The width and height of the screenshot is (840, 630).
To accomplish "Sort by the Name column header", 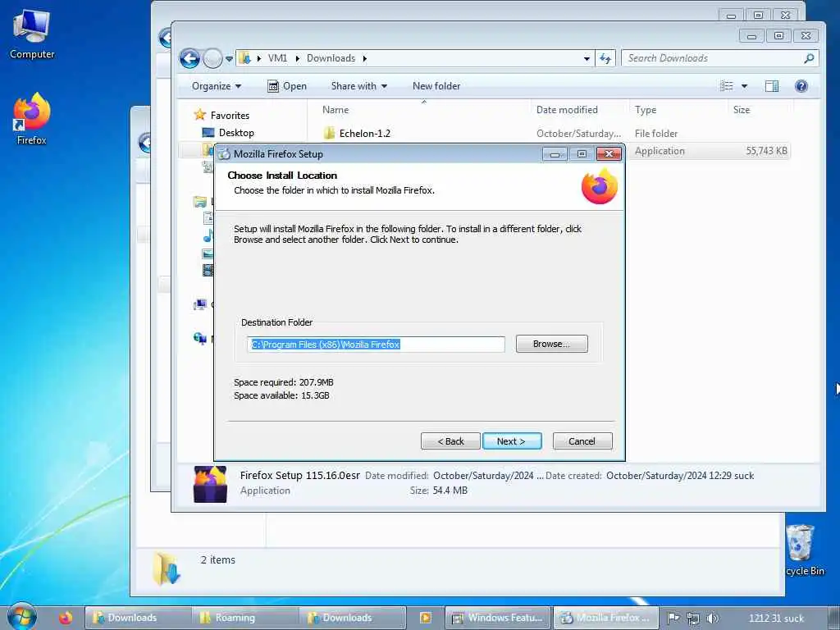I will click(x=336, y=109).
